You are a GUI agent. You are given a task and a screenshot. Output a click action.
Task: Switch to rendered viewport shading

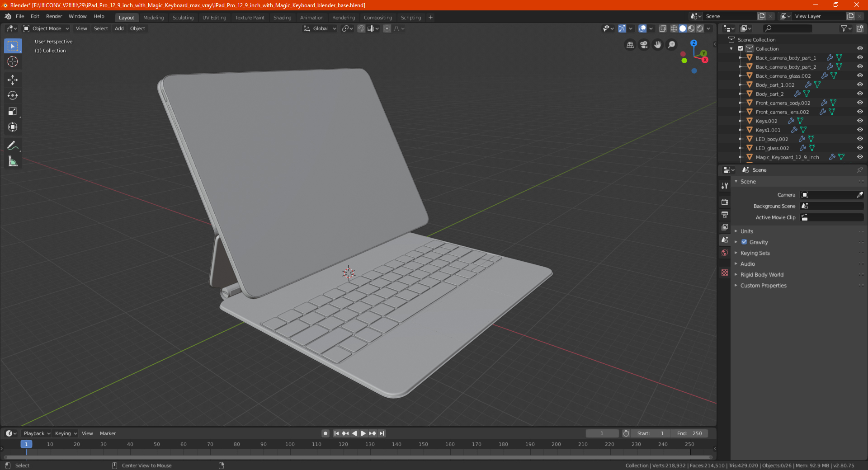700,28
